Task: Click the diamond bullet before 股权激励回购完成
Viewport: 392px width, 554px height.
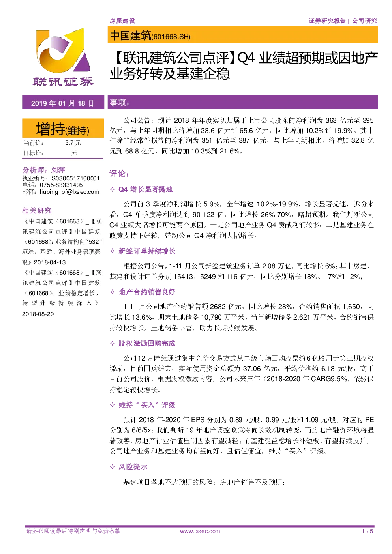Action: click(x=113, y=343)
